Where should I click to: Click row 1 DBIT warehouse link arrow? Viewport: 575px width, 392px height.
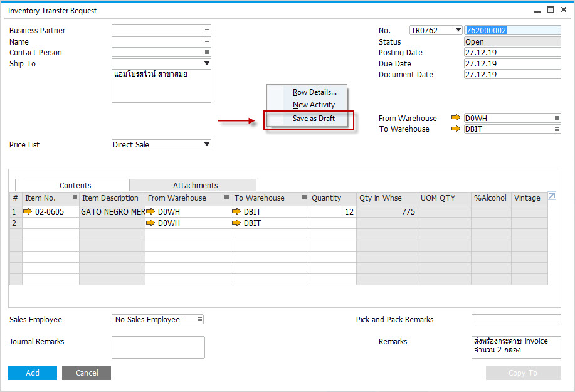[236, 211]
